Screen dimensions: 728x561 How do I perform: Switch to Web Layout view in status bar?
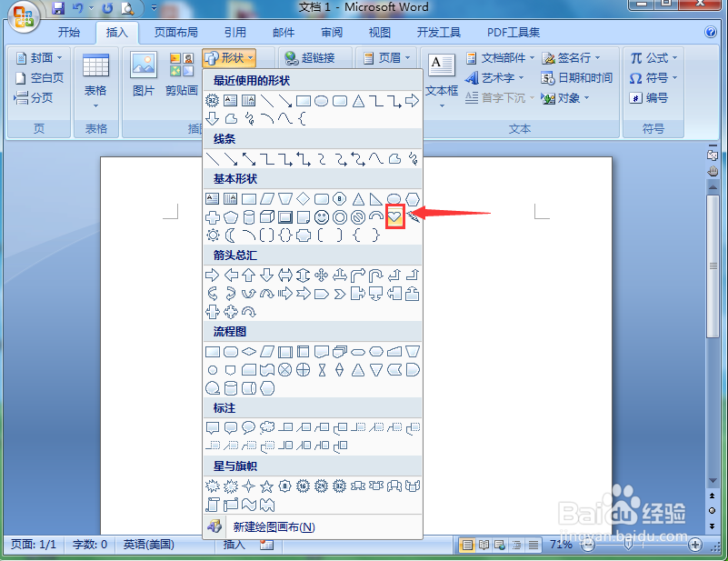[x=500, y=545]
